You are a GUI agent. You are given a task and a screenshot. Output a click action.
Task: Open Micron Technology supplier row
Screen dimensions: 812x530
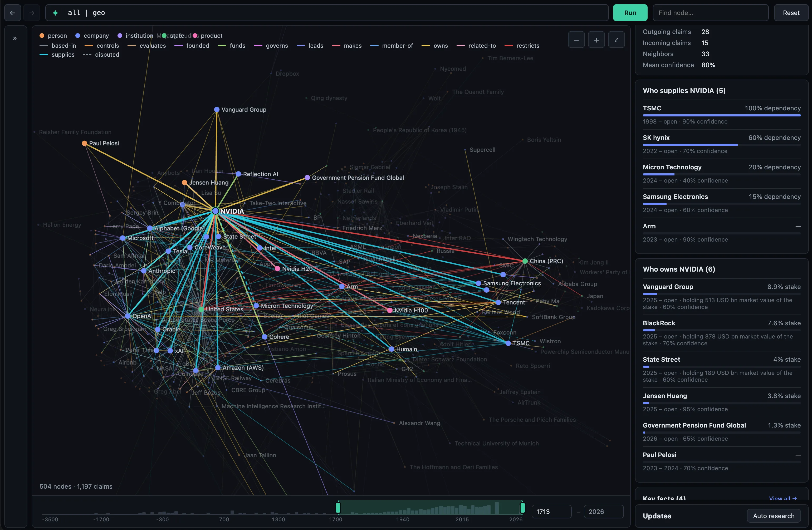pos(722,174)
